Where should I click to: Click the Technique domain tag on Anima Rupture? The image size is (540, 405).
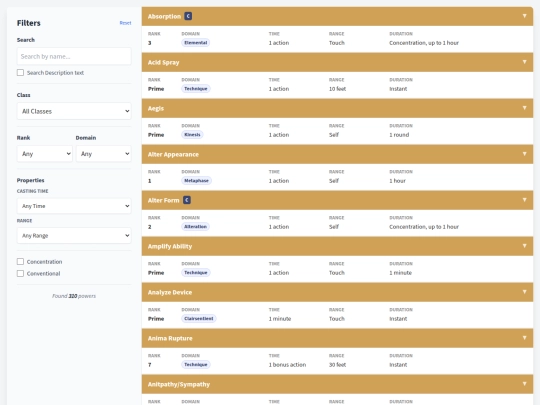[196, 364]
